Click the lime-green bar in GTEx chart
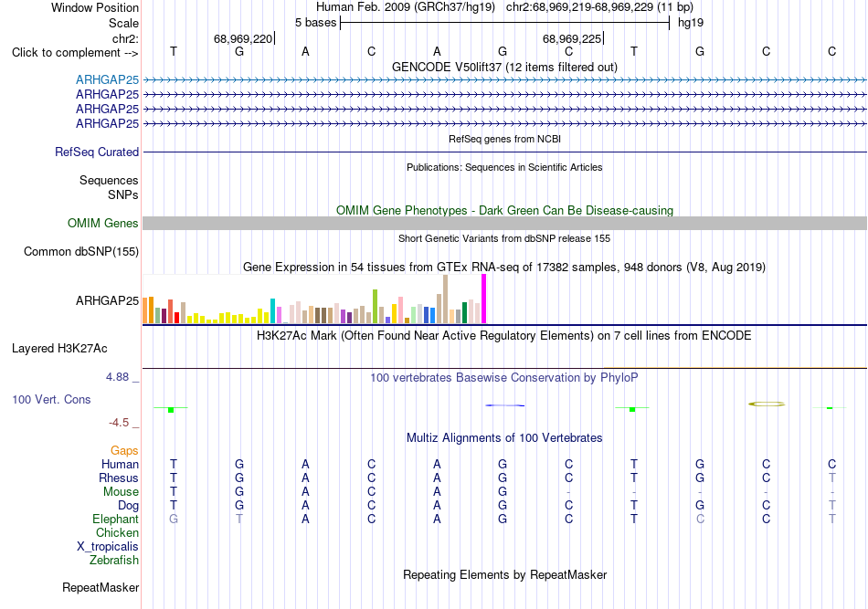 [x=376, y=307]
